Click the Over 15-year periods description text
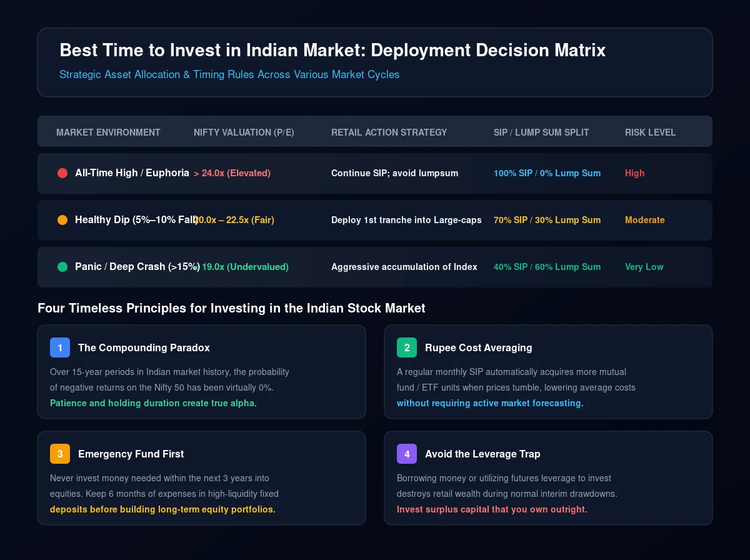Viewport: 750px width, 560px height. coord(169,380)
